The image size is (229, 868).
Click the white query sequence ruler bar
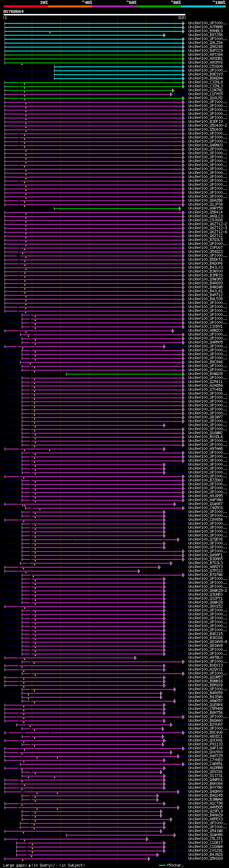point(94,15)
